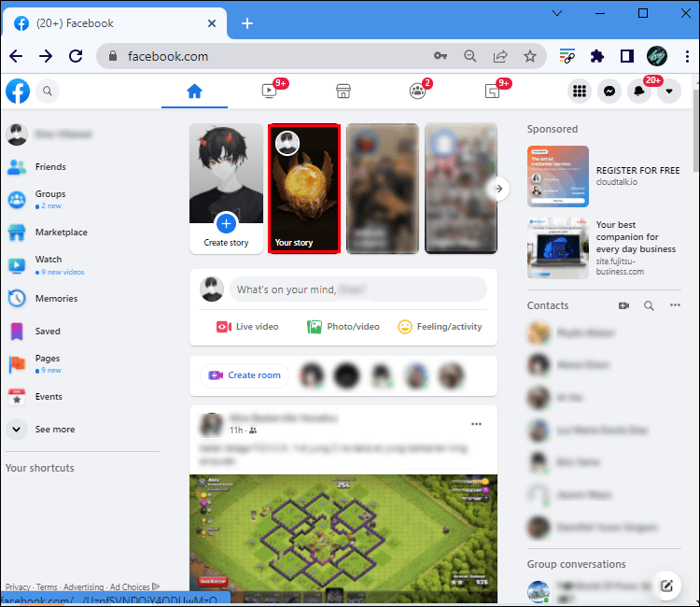Open the account dropdown arrow
700x607 pixels.
click(x=669, y=91)
